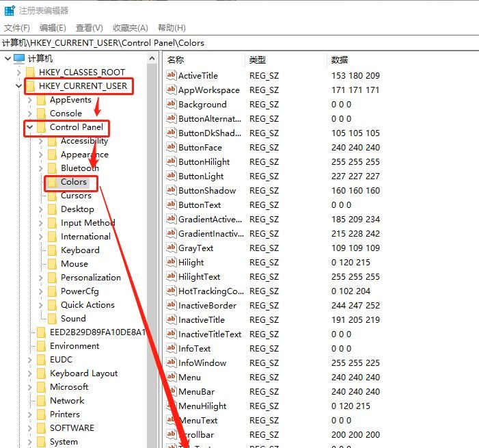
Task: Select the Printers key
Action: (65, 414)
